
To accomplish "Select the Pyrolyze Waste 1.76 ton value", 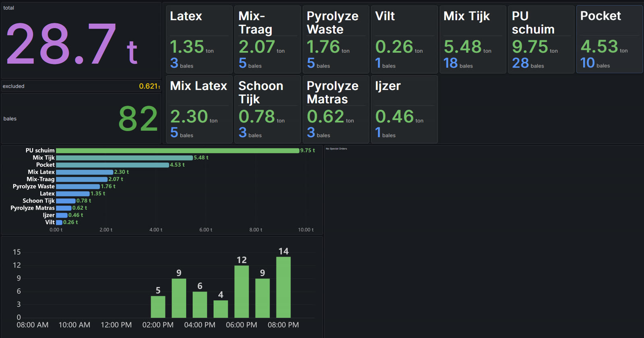I will pos(328,47).
